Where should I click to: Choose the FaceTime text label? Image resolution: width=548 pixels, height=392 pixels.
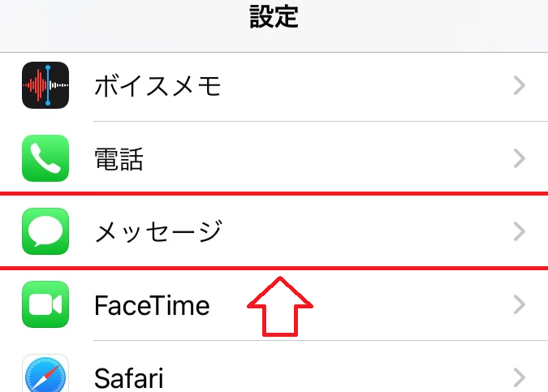tap(152, 305)
